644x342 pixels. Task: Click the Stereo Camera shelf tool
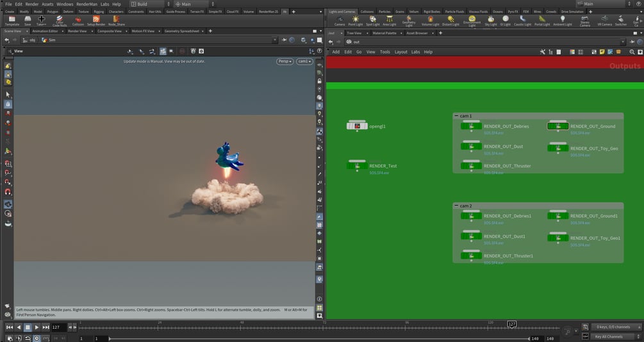[585, 21]
